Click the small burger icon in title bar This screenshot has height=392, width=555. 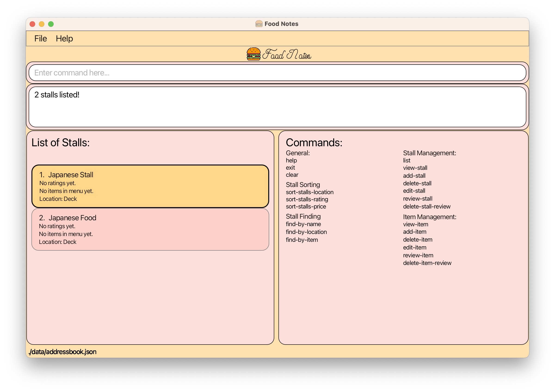[x=259, y=24]
